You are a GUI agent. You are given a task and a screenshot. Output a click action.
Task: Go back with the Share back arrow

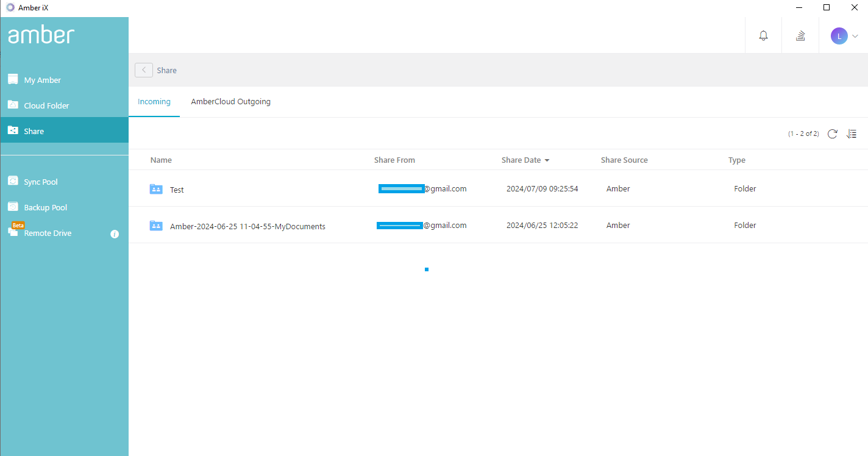[144, 70]
